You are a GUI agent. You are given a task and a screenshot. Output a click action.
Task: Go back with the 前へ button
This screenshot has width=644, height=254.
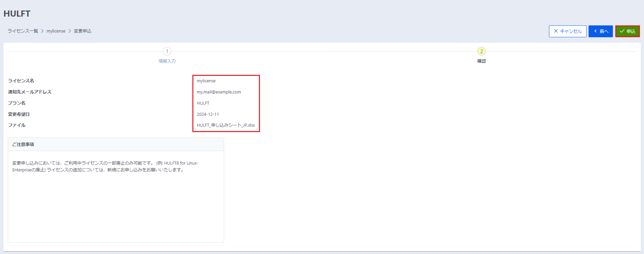601,31
